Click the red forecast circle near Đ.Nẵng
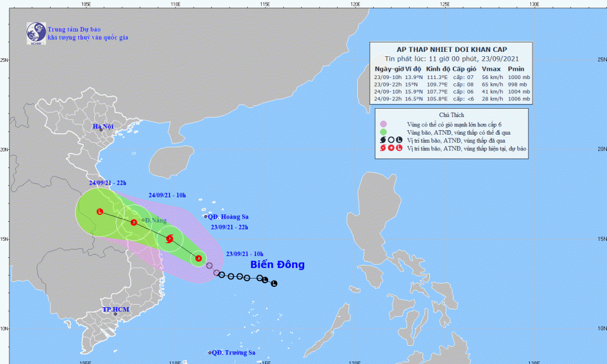The image size is (607, 364). coord(134,222)
